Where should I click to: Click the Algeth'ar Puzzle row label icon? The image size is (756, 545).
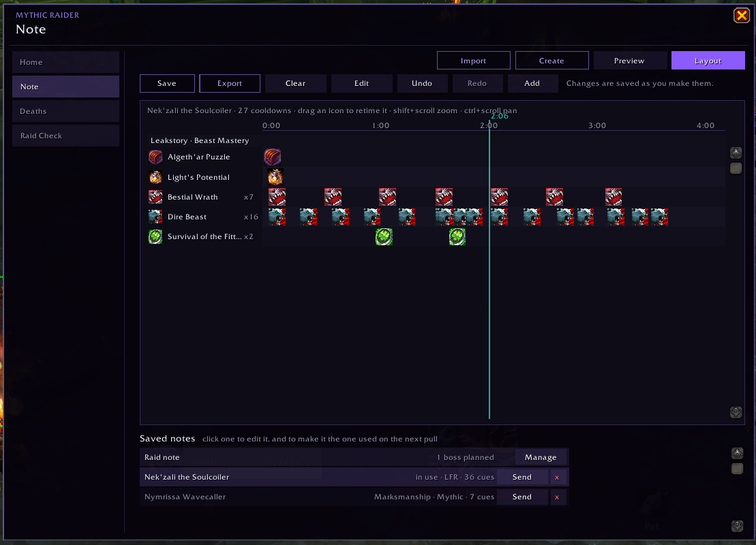point(155,157)
